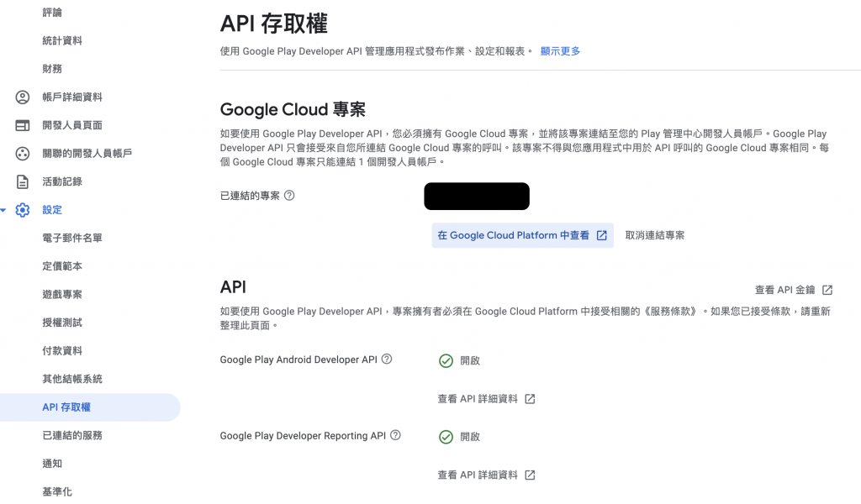Click the 設定 gear icon
The image size is (861, 504).
[23, 210]
